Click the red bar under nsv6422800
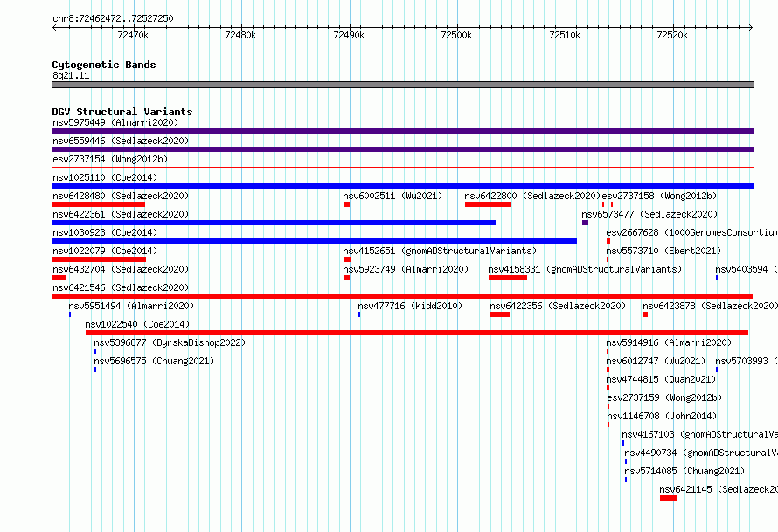This screenshot has width=778, height=532. pyautogui.click(x=487, y=204)
